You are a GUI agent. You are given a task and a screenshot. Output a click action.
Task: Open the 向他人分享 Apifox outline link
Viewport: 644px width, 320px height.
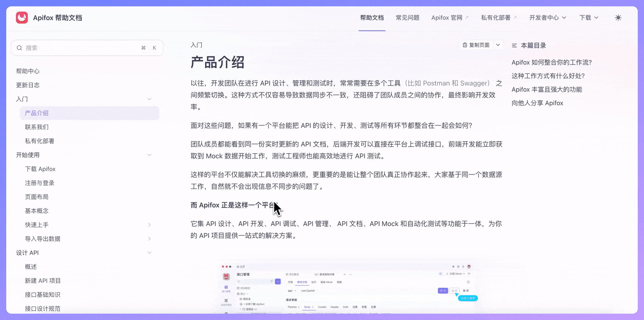(537, 103)
